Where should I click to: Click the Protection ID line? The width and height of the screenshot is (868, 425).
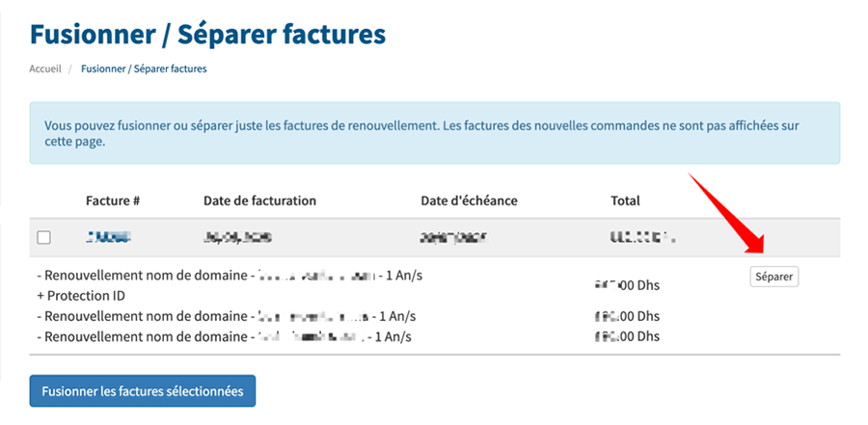click(85, 296)
